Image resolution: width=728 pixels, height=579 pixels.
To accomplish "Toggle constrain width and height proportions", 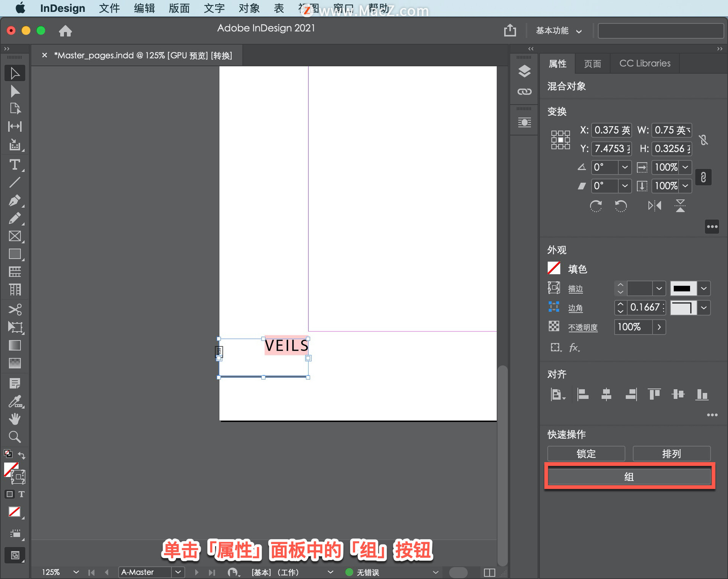I will click(x=704, y=140).
